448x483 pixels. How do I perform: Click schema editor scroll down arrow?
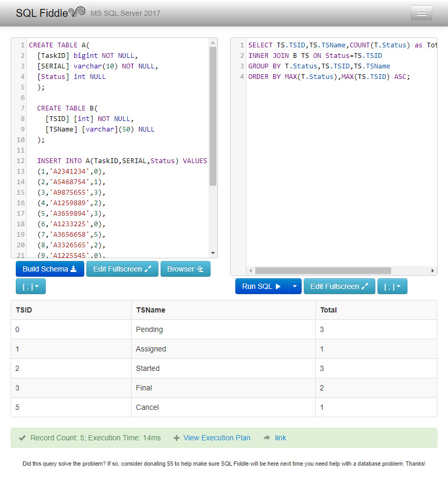click(x=213, y=253)
